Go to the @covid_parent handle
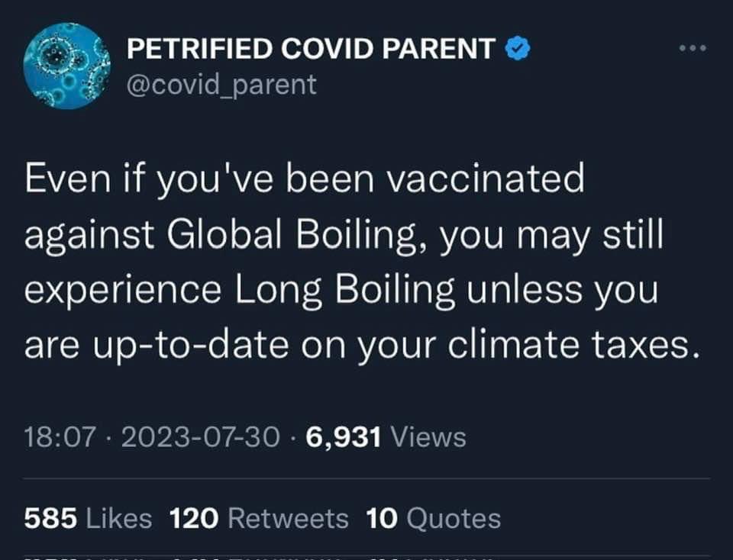This screenshot has width=733, height=560. 221,84
